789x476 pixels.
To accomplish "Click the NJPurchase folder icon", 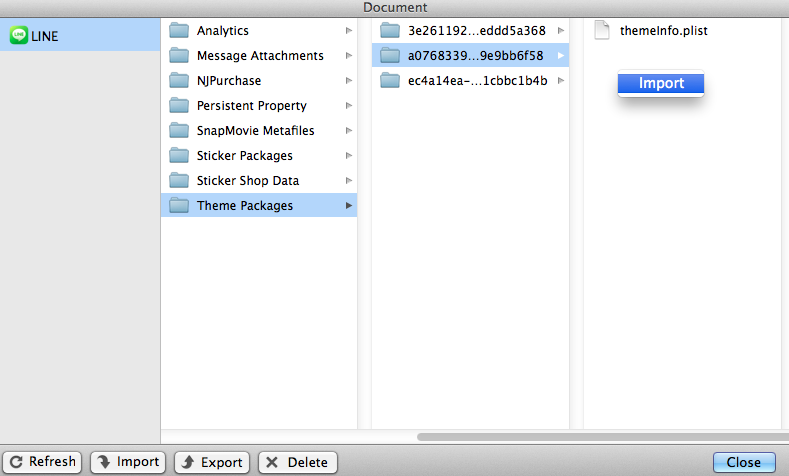I will [179, 81].
